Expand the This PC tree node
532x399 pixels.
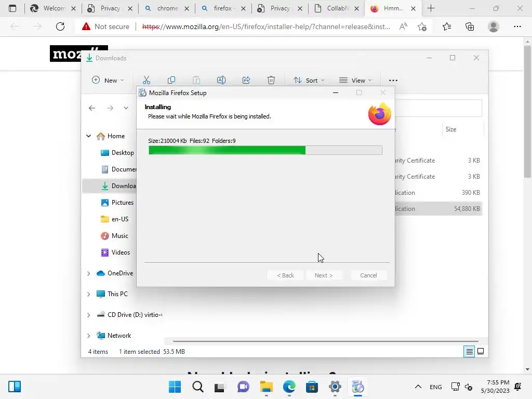pos(88,294)
